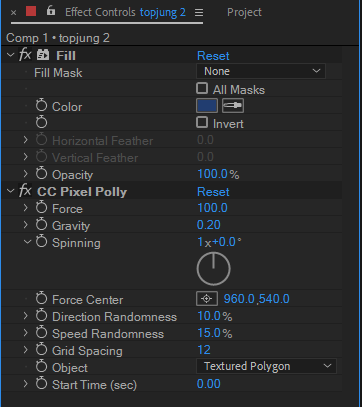This screenshot has height=407, width=362.
Task: Toggle the Force stopwatch
Action: pyautogui.click(x=42, y=207)
